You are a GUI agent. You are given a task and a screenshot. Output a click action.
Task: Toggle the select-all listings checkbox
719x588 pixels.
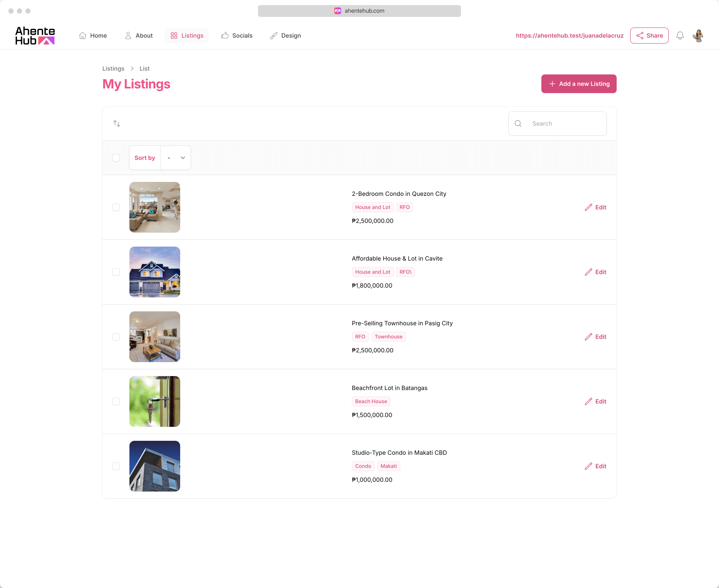click(116, 158)
